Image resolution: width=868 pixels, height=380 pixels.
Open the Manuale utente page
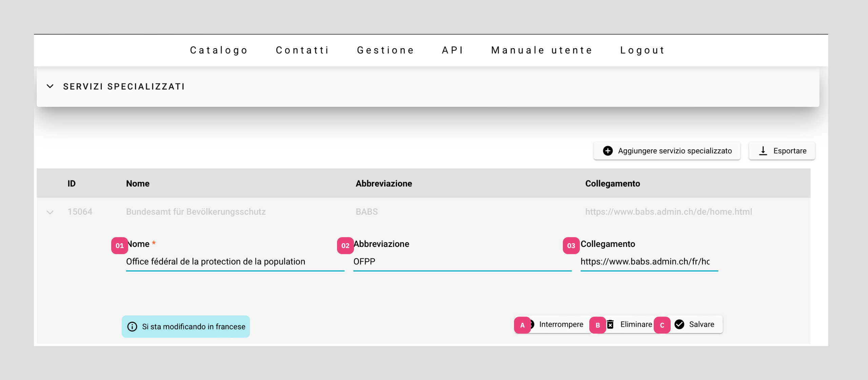[541, 50]
